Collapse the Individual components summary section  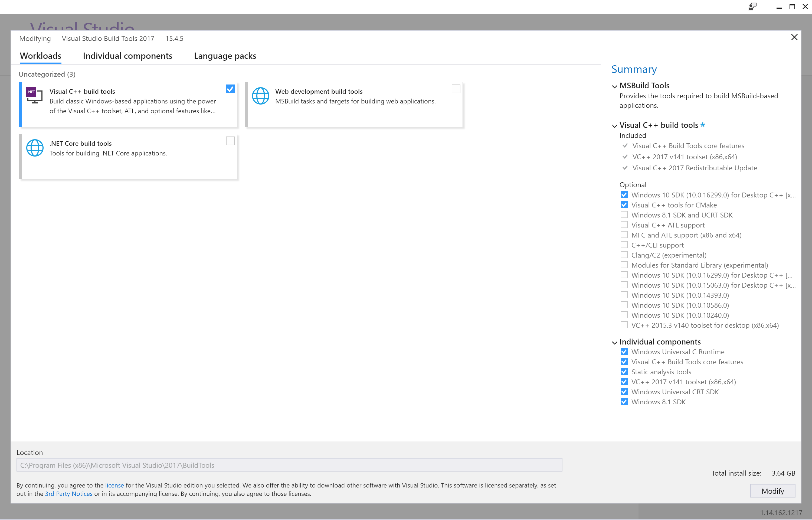614,343
